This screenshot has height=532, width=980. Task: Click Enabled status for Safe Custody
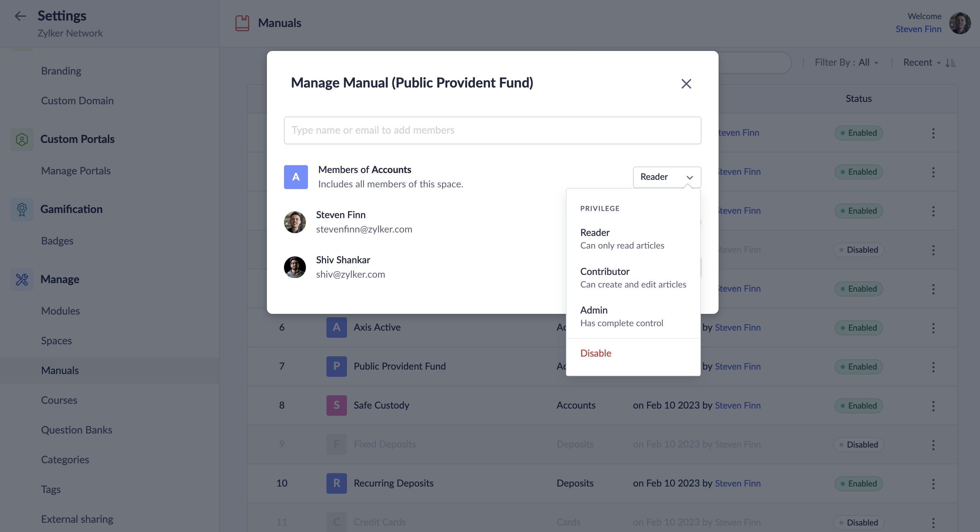[x=858, y=405]
